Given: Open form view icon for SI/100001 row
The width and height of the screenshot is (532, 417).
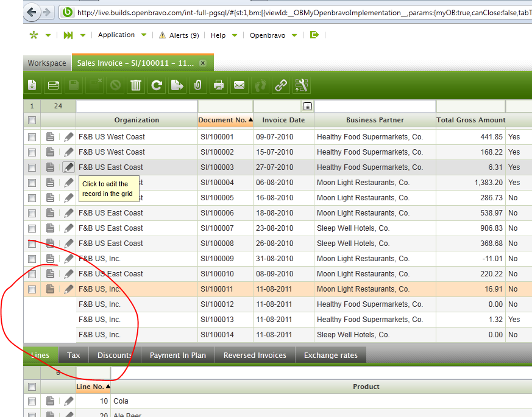Looking at the screenshot, I should (51, 137).
